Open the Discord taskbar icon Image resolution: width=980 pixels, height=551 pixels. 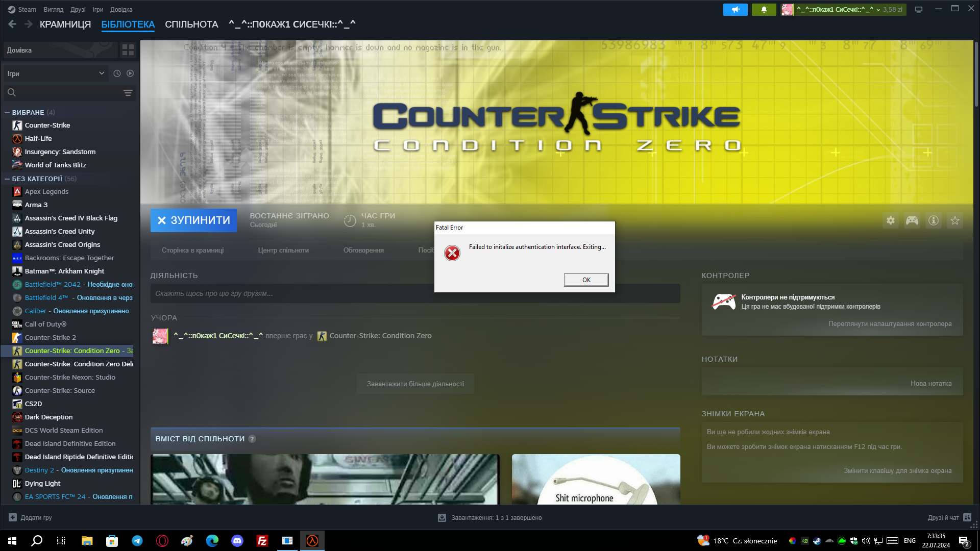point(237,541)
